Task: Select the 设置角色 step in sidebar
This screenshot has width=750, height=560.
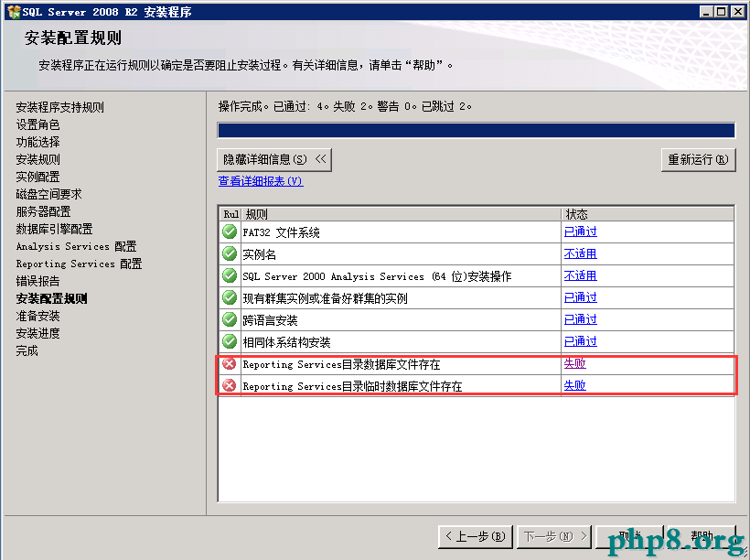Action: [37, 124]
